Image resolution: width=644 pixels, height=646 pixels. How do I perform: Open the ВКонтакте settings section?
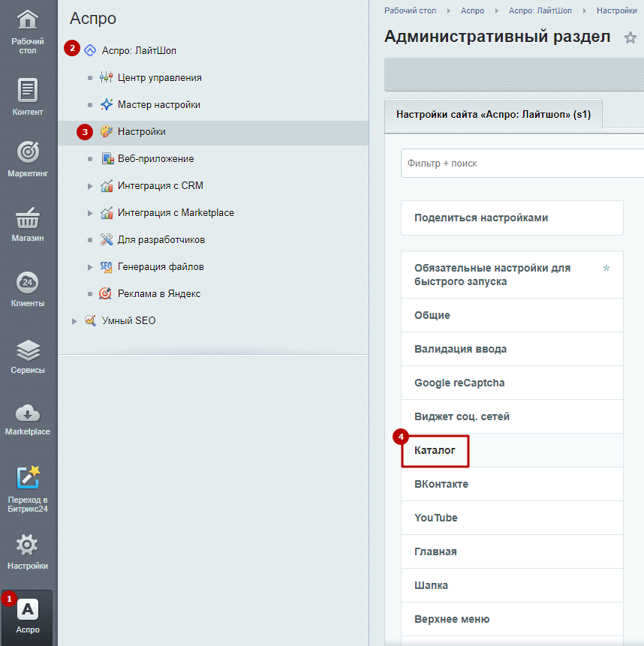tap(512, 484)
